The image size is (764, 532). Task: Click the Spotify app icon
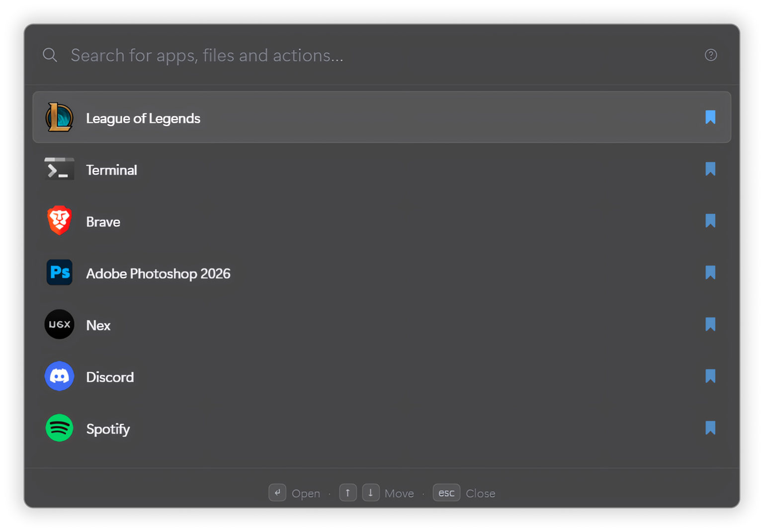pos(59,428)
